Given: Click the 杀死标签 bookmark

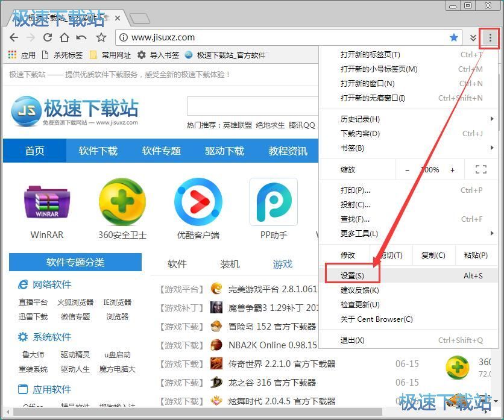Looking at the screenshot, I should 62,55.
